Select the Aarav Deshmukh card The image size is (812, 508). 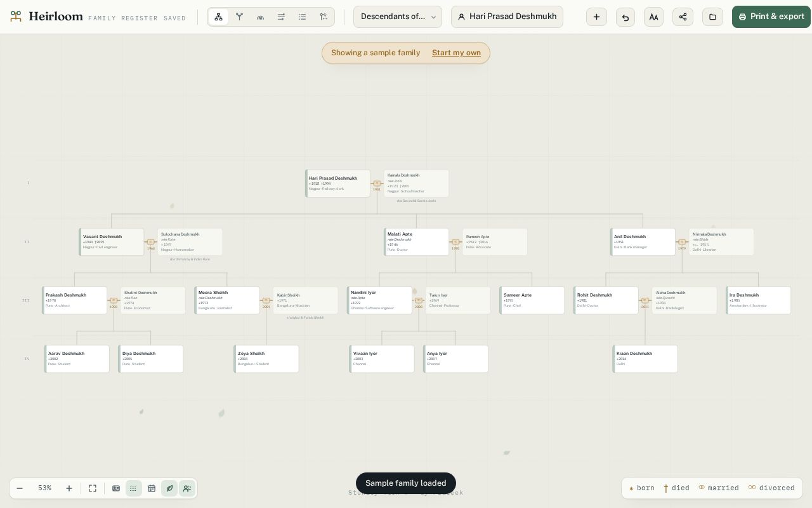coord(77,359)
